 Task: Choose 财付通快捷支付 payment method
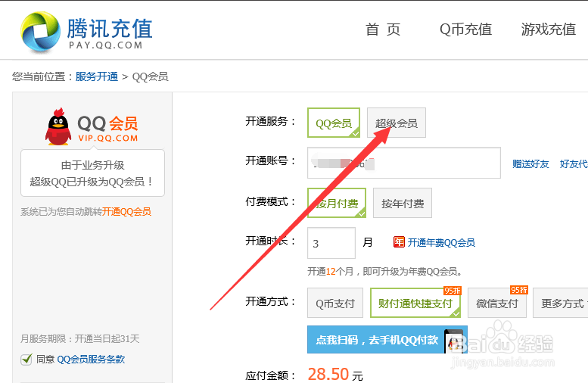(415, 303)
